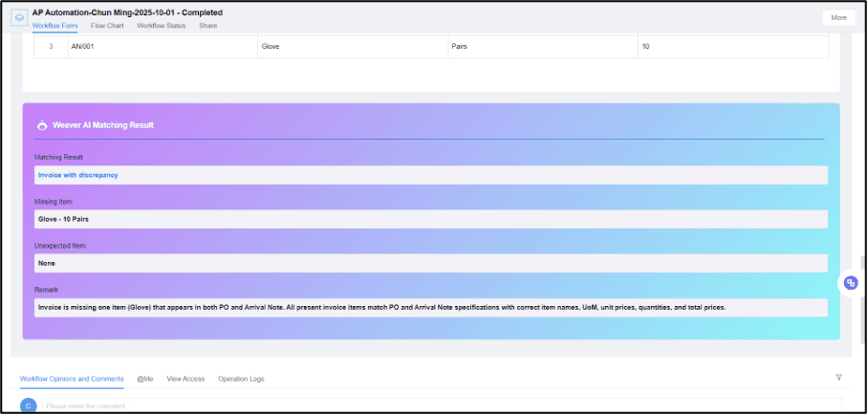Image resolution: width=868 pixels, height=415 pixels.
Task: Click the 'AN/001' table cell
Action: pos(163,47)
